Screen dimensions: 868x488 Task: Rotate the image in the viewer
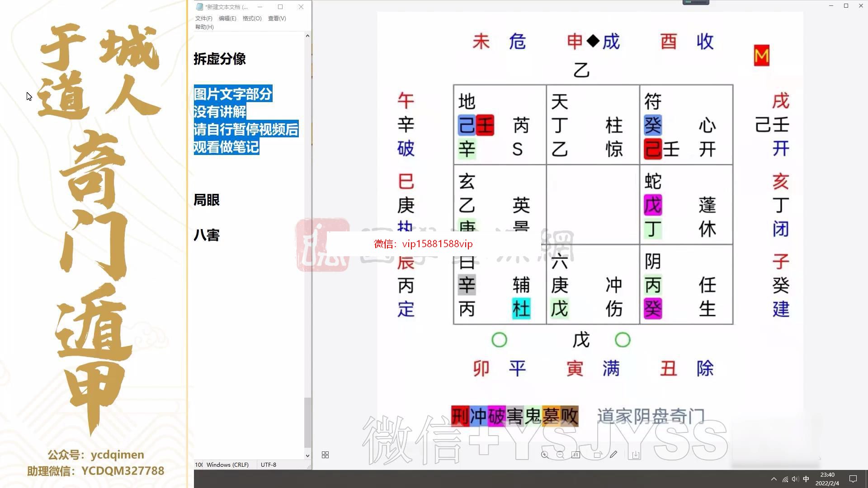597,455
